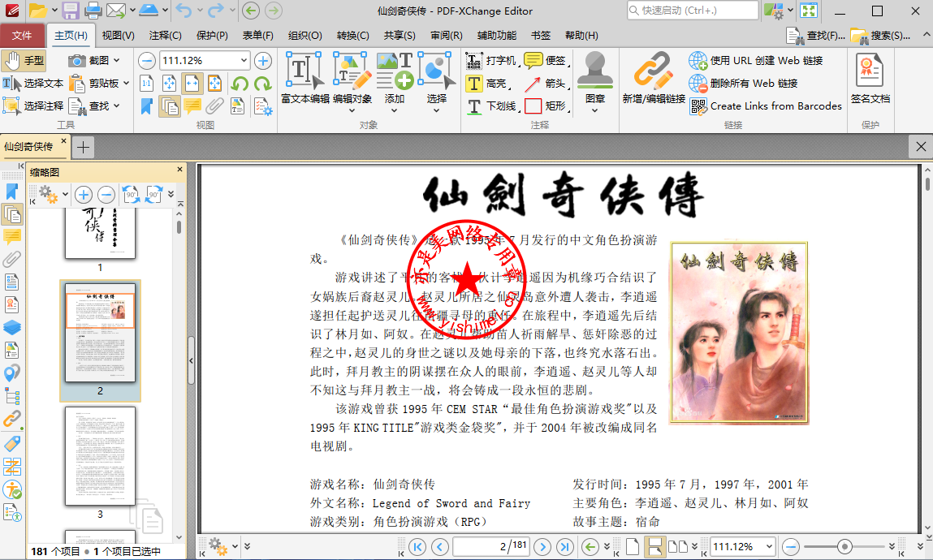
Task: Activate the Select Comments (选择注释) tool
Action: (32, 106)
